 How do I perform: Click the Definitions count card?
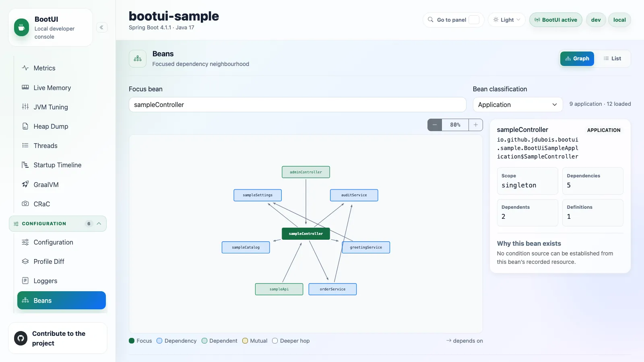(593, 213)
